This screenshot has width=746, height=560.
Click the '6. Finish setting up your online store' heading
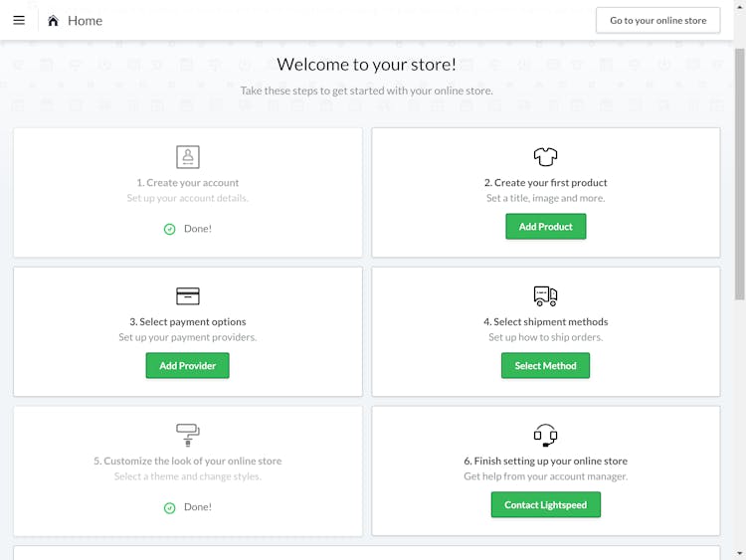546,462
